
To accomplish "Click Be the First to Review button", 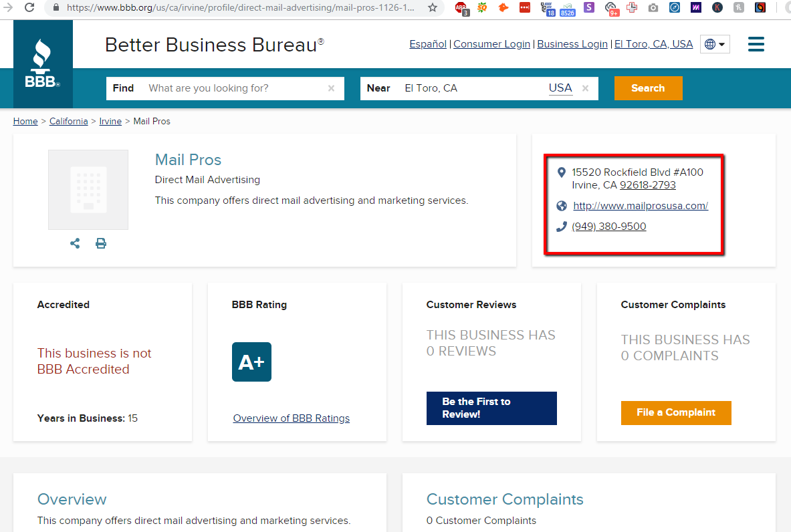I will click(x=491, y=408).
